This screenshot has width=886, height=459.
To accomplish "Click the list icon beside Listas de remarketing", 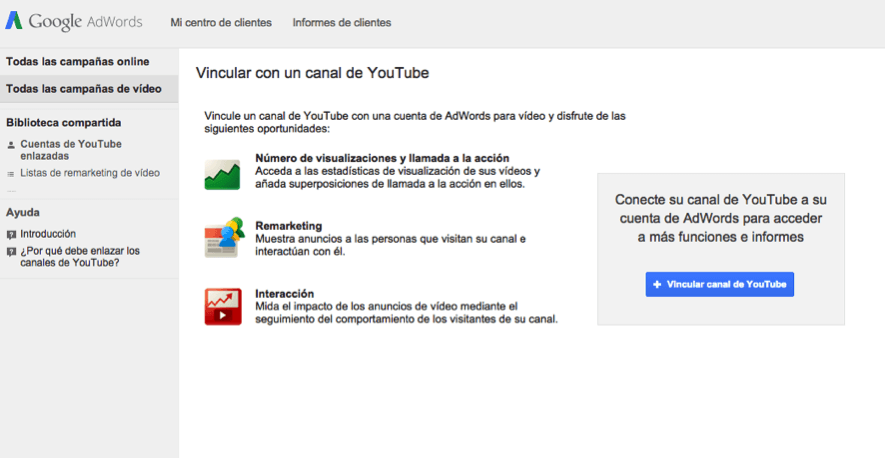I will pos(11,173).
